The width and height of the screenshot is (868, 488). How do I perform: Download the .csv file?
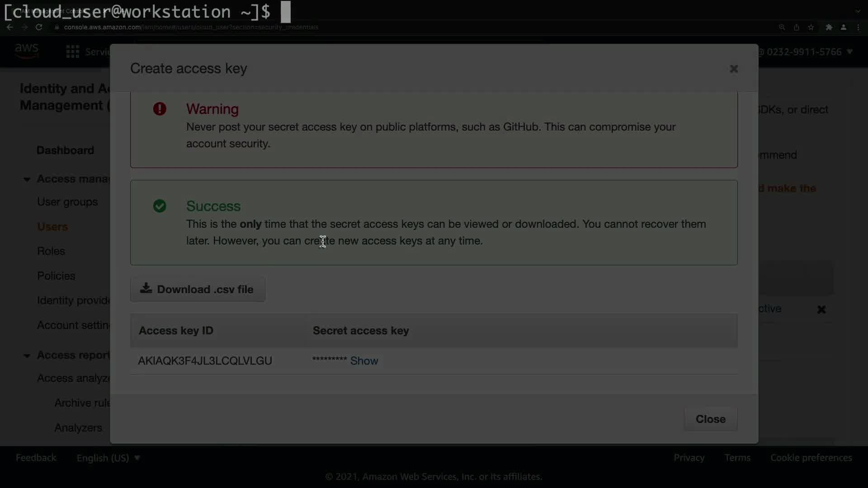coord(198,289)
